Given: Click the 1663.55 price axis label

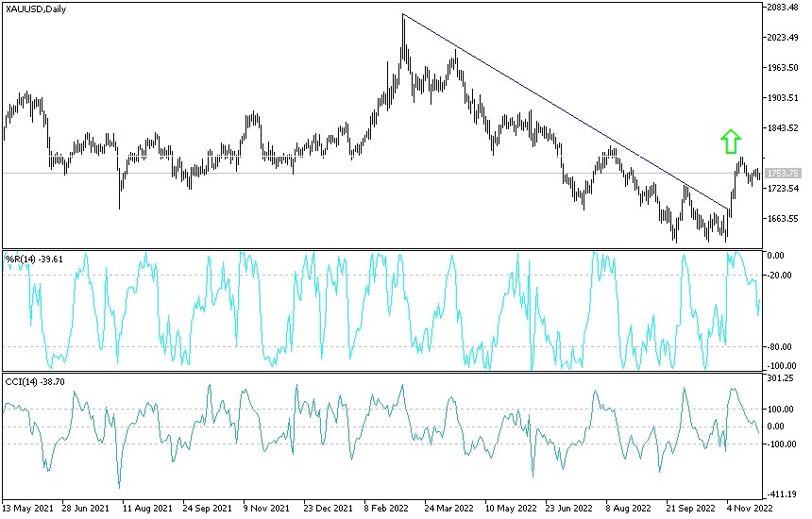Looking at the screenshot, I should tap(783, 219).
